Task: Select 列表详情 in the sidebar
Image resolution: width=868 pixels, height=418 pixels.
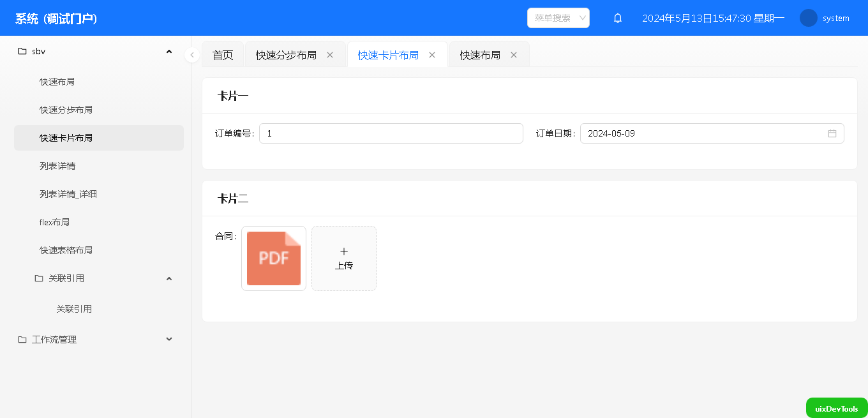Action: coord(57,166)
